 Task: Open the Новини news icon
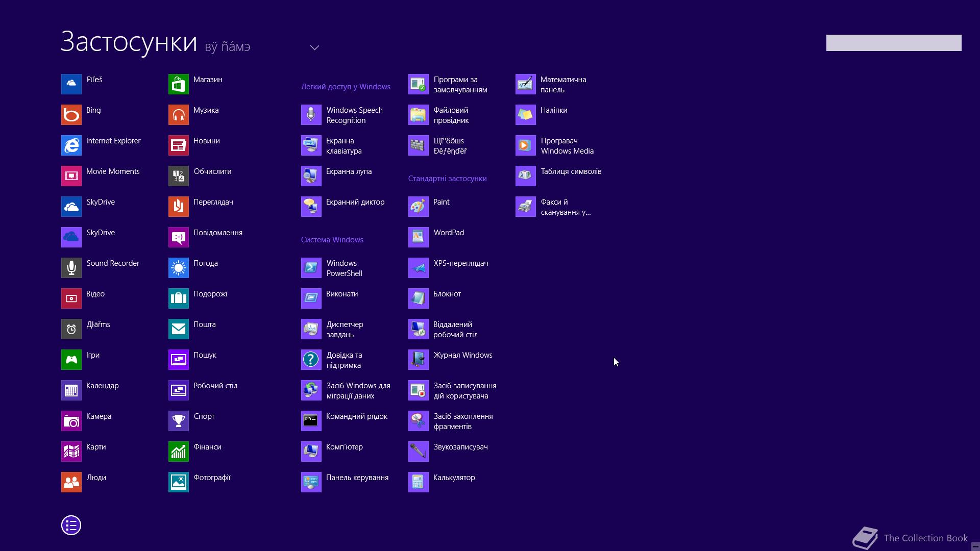point(179,145)
